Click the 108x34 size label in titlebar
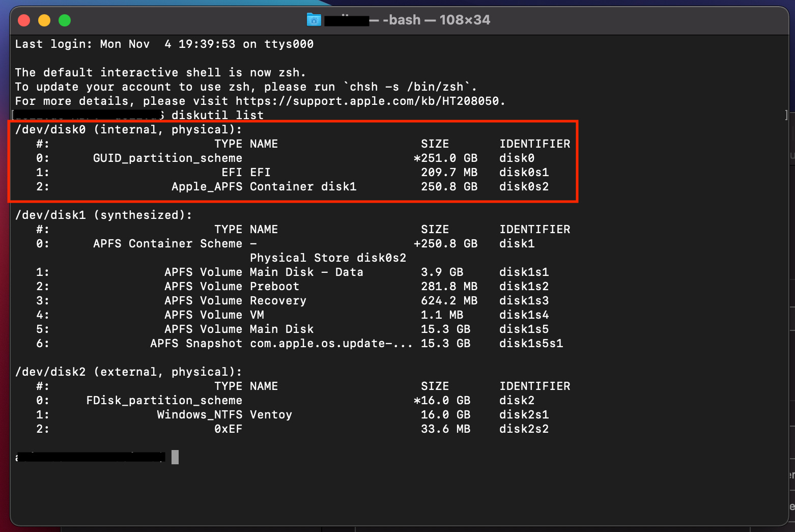 (x=465, y=19)
